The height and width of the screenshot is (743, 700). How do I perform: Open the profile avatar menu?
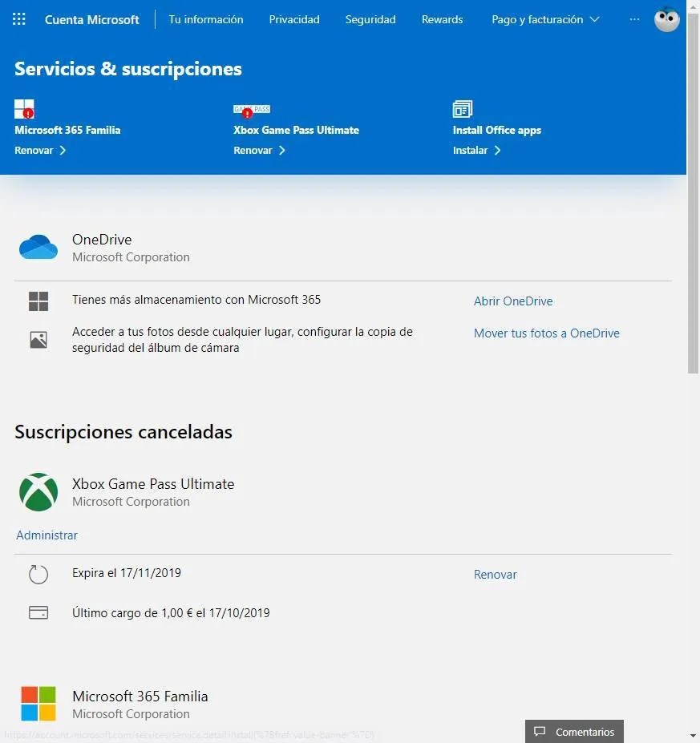[x=666, y=19]
